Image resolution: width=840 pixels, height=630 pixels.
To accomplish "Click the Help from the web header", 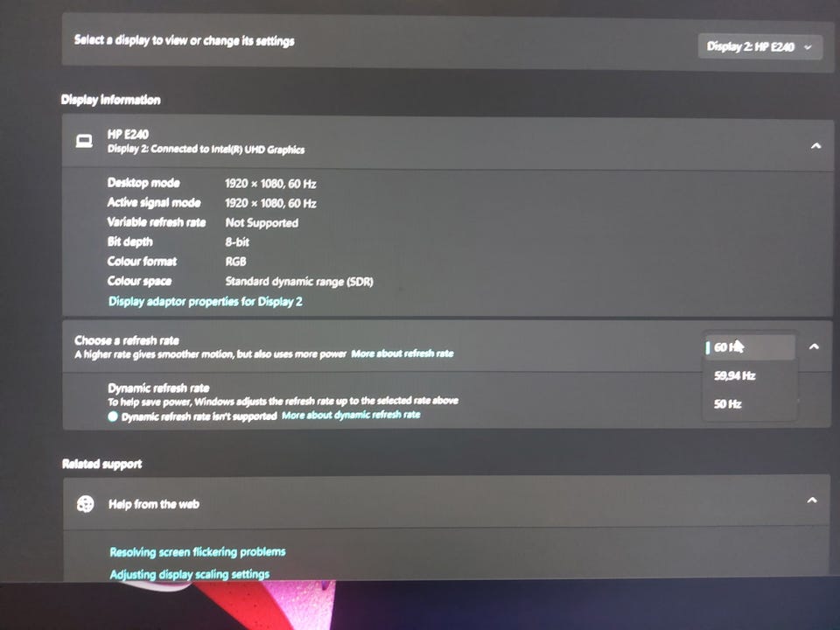I will [x=154, y=504].
